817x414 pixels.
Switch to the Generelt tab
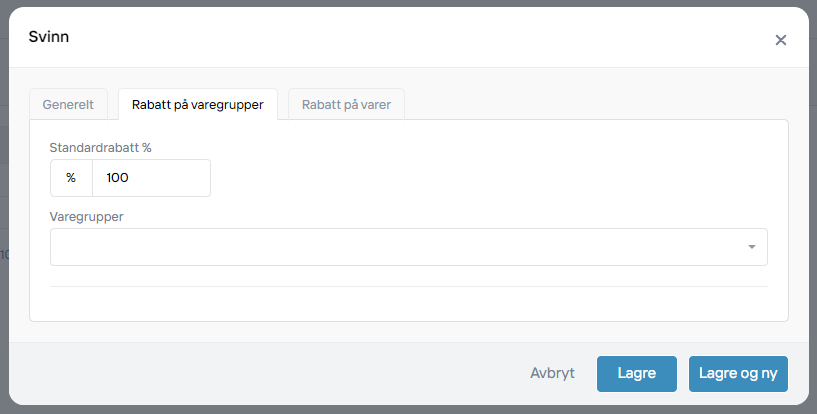(x=68, y=104)
